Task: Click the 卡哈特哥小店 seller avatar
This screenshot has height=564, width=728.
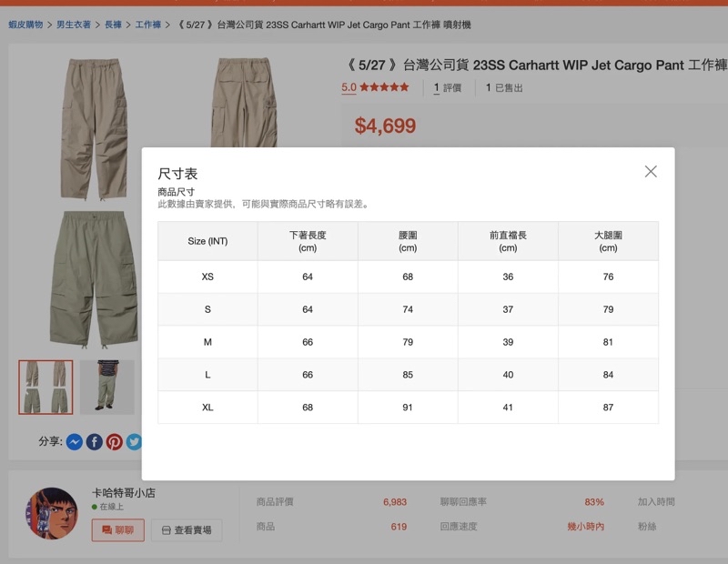Action: coord(52,513)
